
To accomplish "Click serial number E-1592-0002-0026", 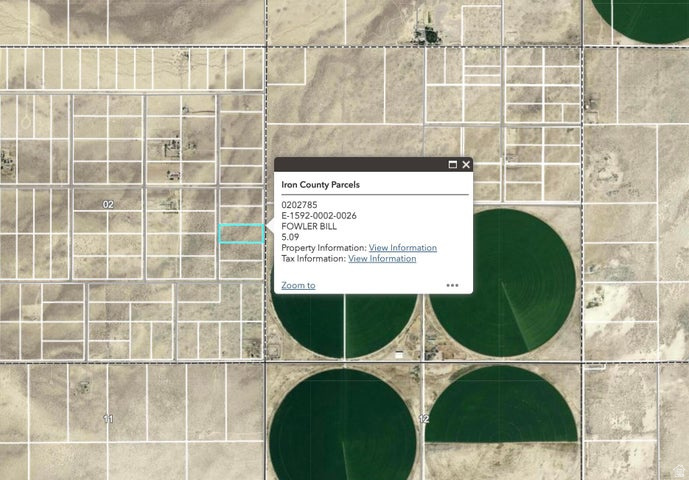I will (319, 216).
